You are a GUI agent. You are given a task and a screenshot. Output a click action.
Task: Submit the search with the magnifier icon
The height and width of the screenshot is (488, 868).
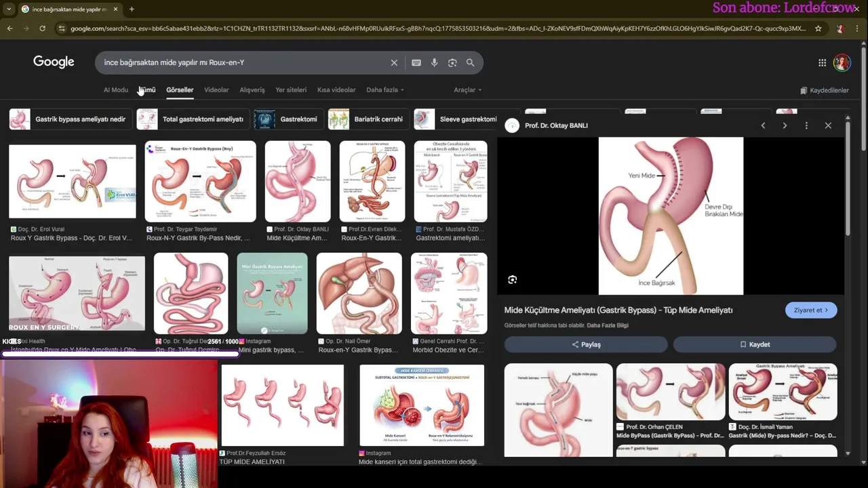470,62
